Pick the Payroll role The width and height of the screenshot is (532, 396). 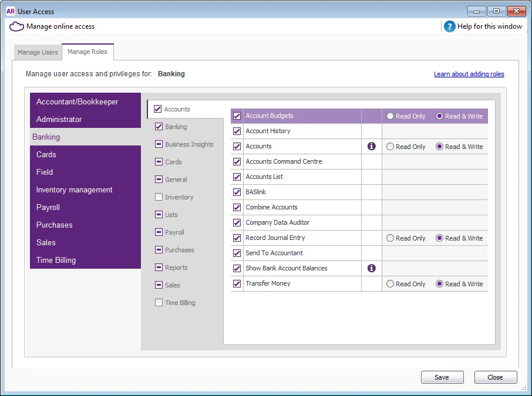pos(85,208)
